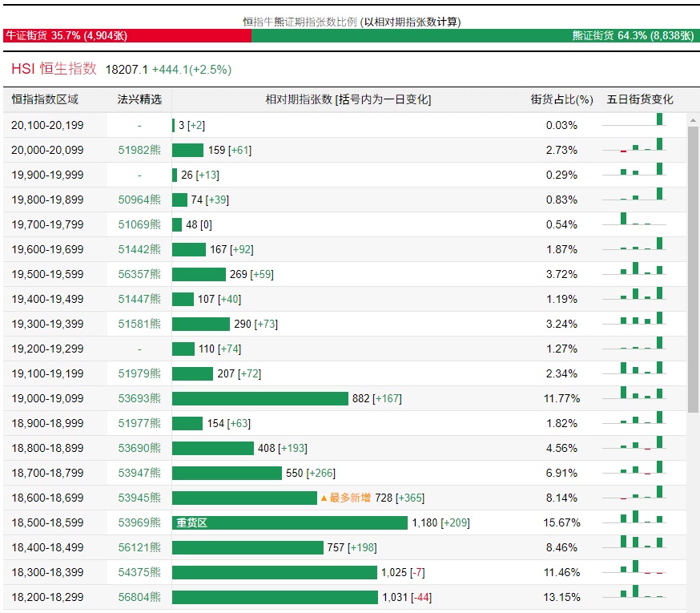Select the 53969熊 link in the 18,500-18,599 row

click(139, 522)
